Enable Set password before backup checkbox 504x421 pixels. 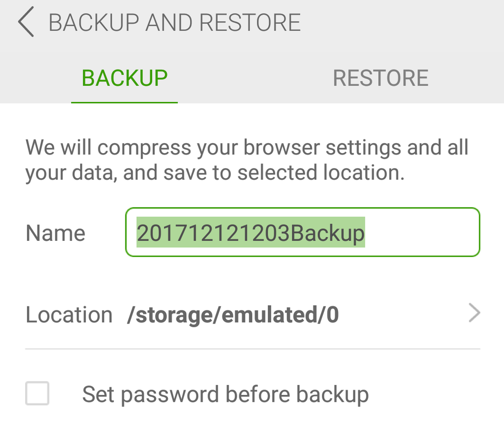point(37,393)
